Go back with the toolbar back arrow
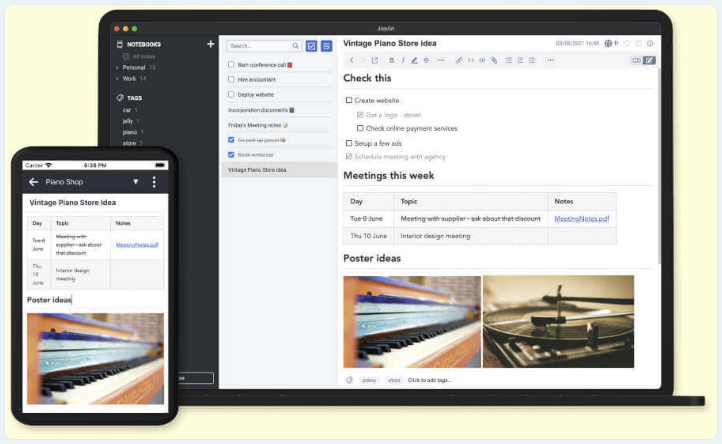The image size is (722, 444). coord(351,60)
